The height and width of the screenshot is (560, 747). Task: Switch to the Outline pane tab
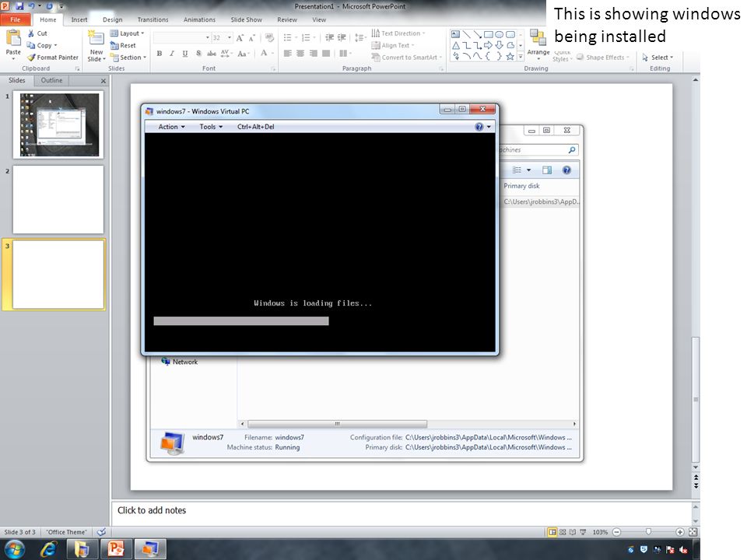click(51, 80)
